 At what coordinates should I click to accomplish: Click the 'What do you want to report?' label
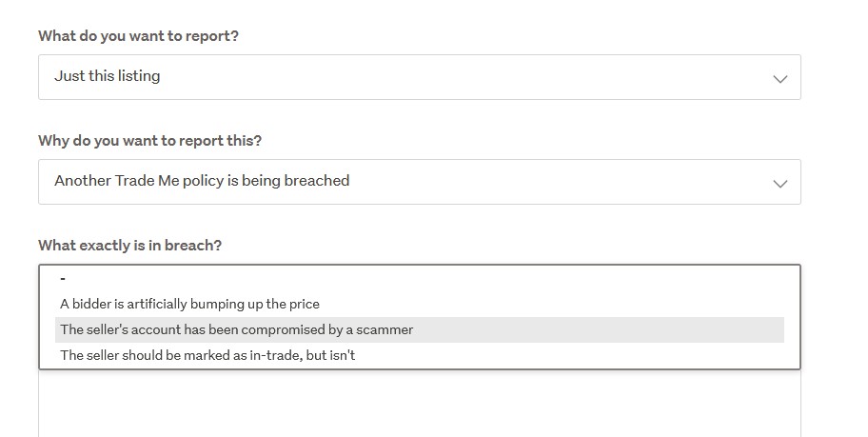coord(138,36)
